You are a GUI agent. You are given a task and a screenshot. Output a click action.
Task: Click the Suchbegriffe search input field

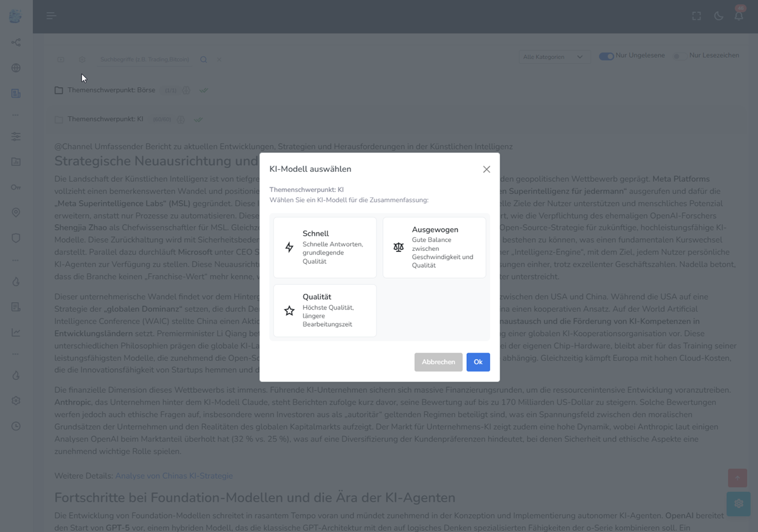[145, 59]
